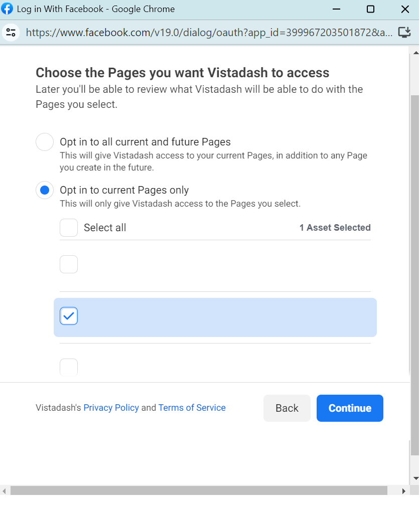This screenshot has height=507, width=420.
Task: Click the URL in the address bar
Action: (x=209, y=32)
